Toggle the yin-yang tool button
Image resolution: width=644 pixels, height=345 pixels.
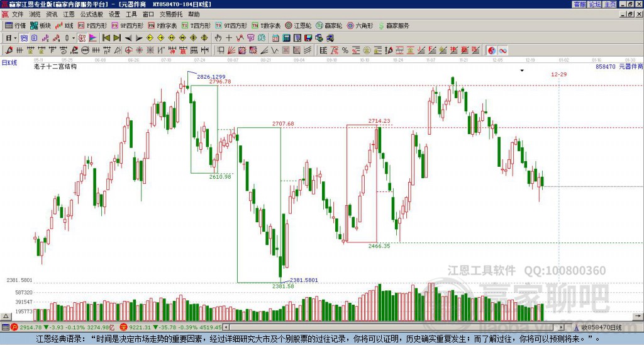pyautogui.click(x=492, y=50)
